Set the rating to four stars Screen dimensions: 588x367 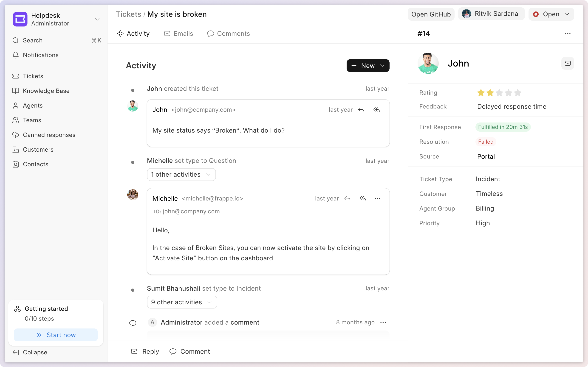tap(509, 93)
